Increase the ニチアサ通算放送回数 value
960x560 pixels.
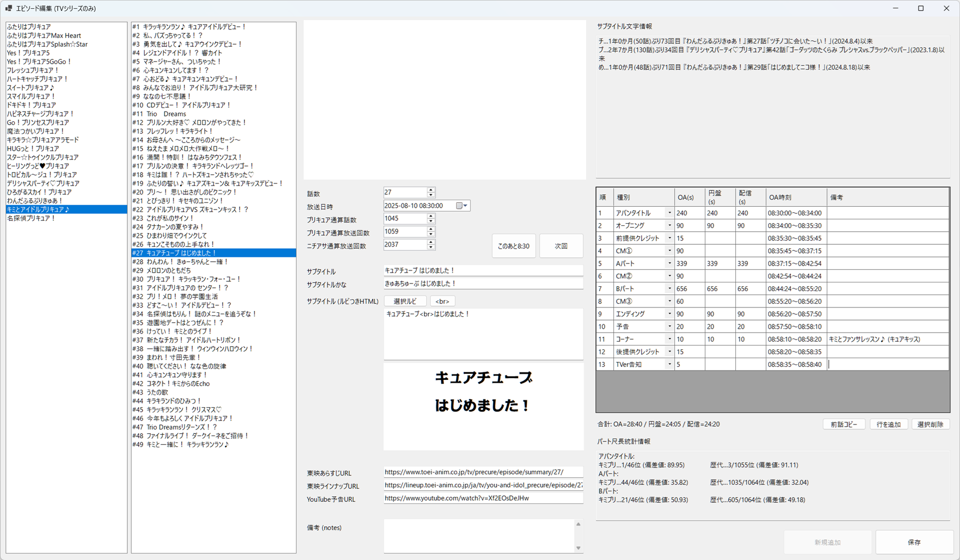[431, 242]
